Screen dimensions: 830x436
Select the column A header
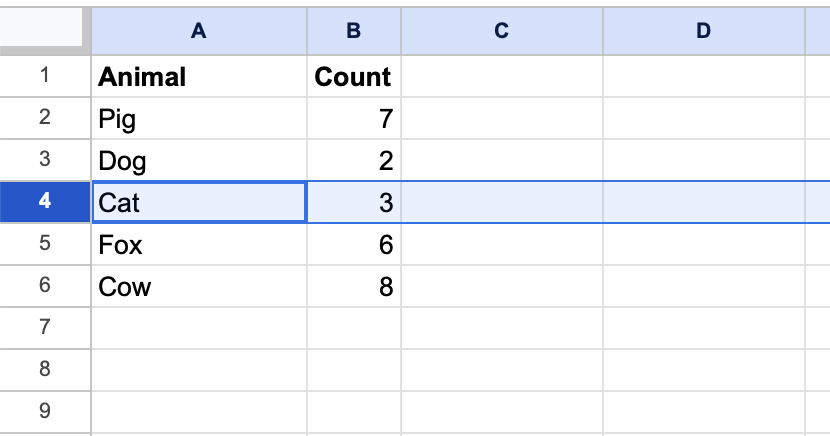click(x=198, y=31)
